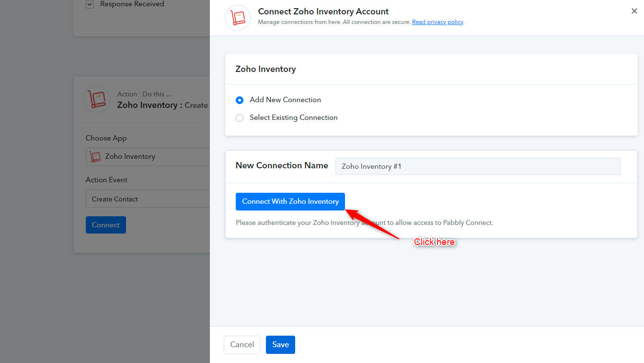Screen dimensions: 644x363
Task: Click the Zoho Inventory icon in Choose App field
Action: [95, 156]
